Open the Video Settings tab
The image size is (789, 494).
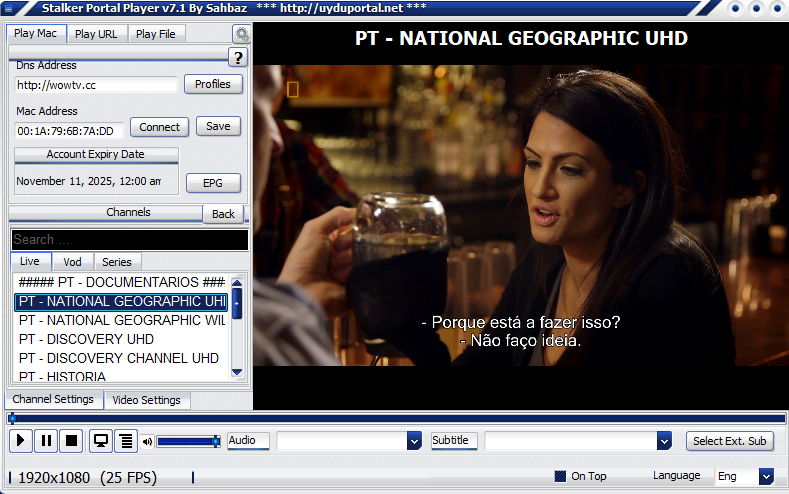pos(146,400)
